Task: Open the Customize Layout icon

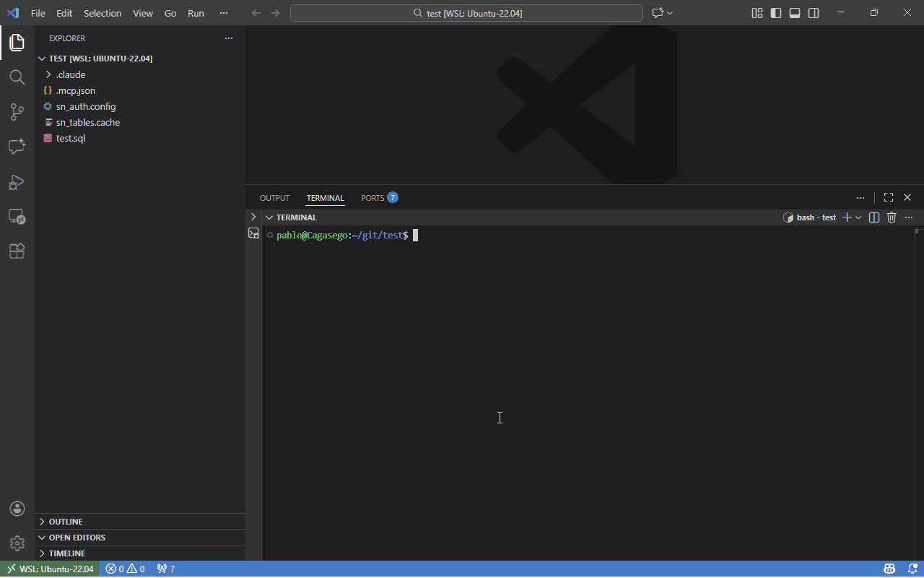Action: pos(757,13)
